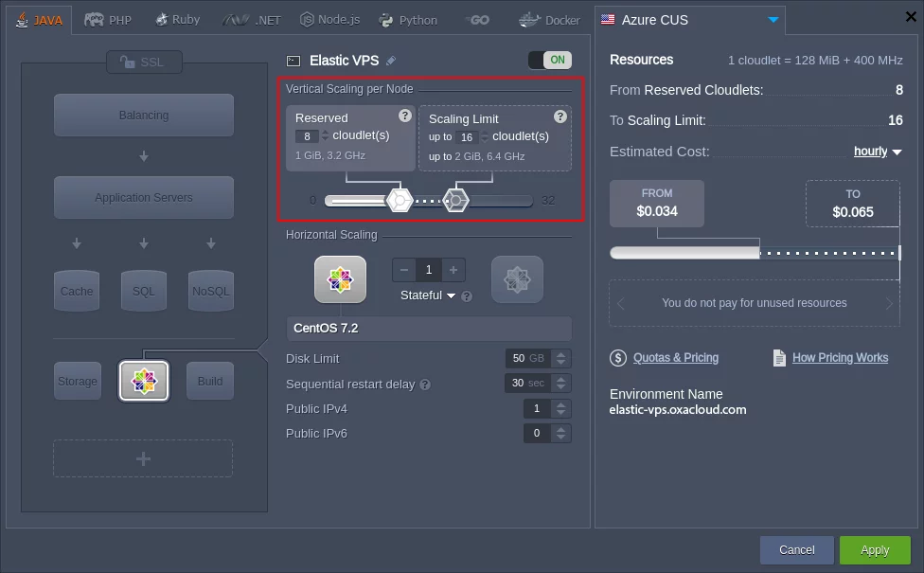Edit the Scaling Limit cloudlets field
Image resolution: width=924 pixels, height=573 pixels.
[467, 137]
